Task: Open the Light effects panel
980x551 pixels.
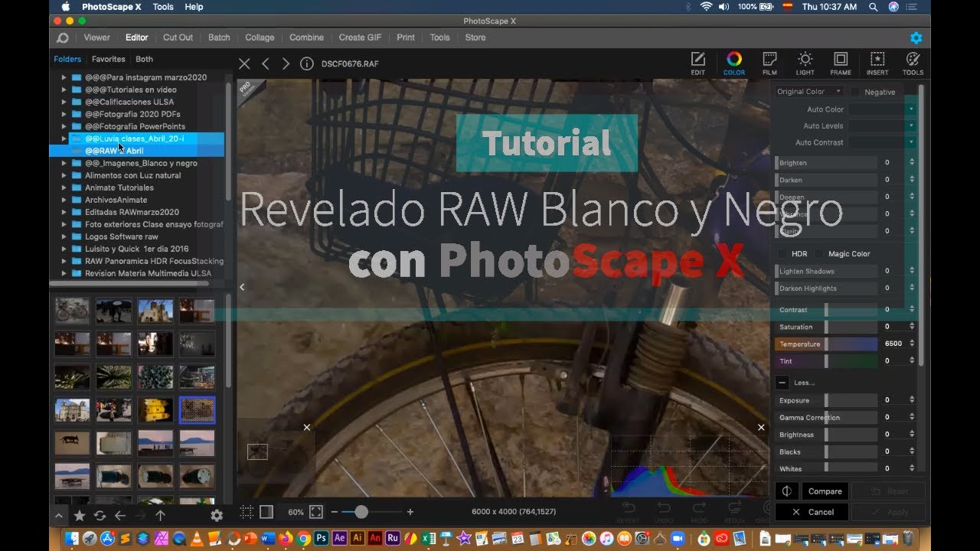Action: (x=805, y=64)
